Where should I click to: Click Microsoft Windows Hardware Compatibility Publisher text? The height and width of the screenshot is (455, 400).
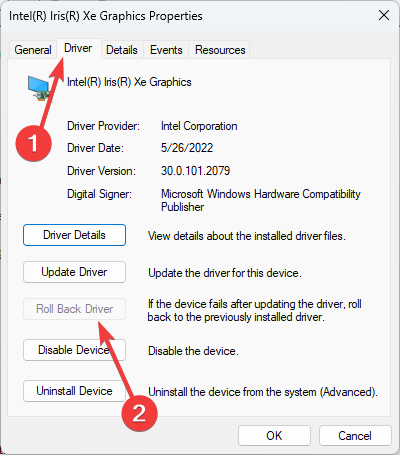[261, 200]
